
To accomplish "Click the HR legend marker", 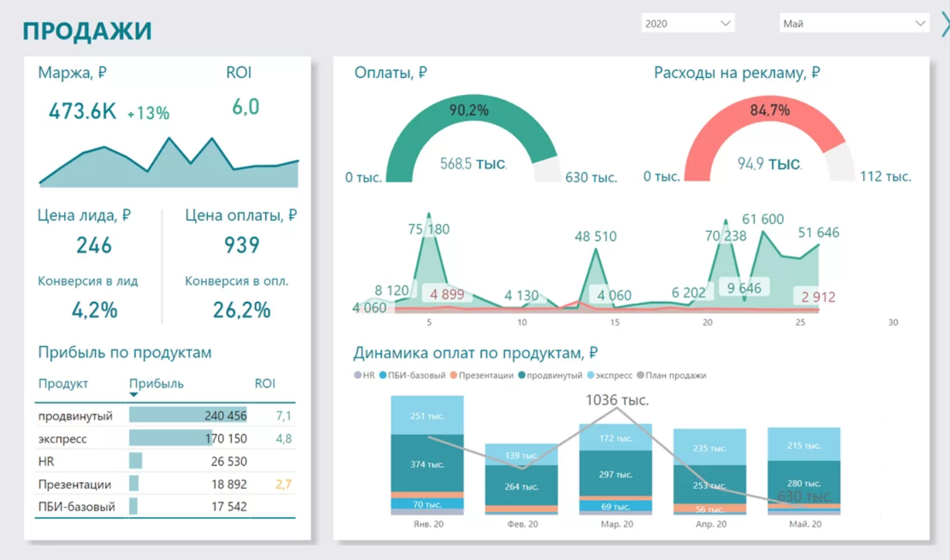I will click(357, 376).
